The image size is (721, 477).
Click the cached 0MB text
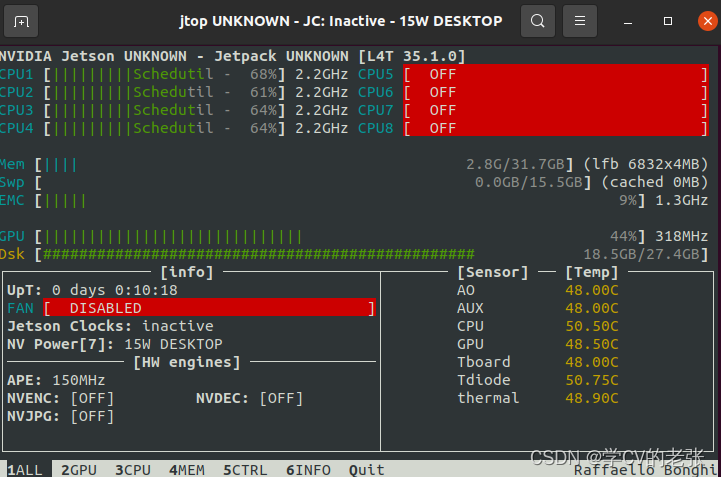(x=655, y=182)
